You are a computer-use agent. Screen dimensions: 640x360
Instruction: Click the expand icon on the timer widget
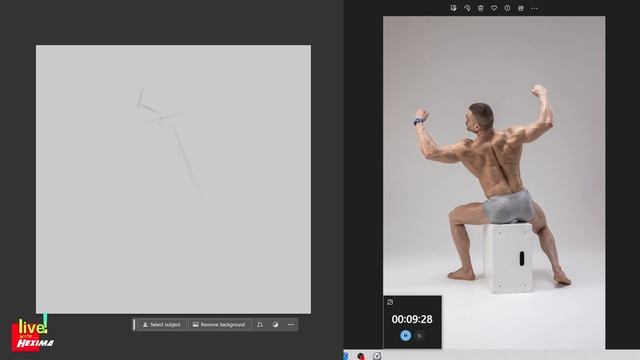click(390, 302)
